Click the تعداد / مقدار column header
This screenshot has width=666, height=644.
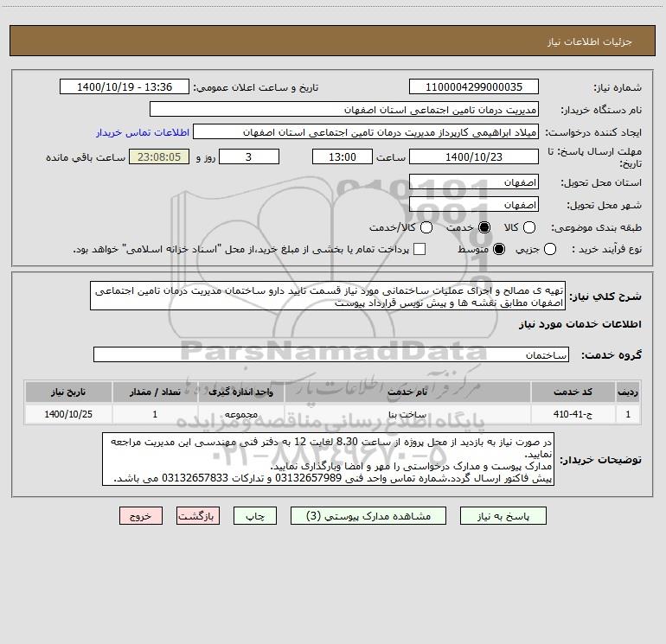pos(155,392)
